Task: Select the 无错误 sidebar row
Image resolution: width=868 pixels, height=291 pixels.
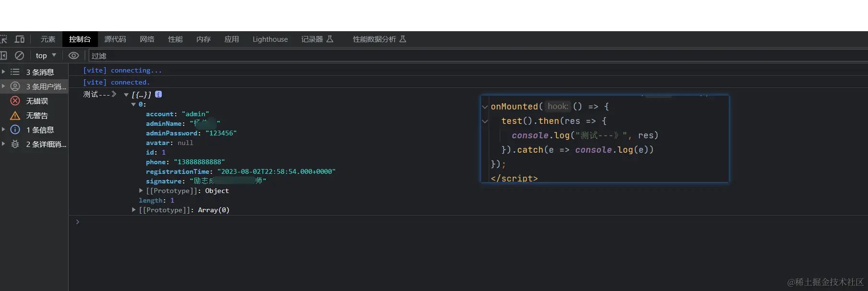Action: (34, 101)
